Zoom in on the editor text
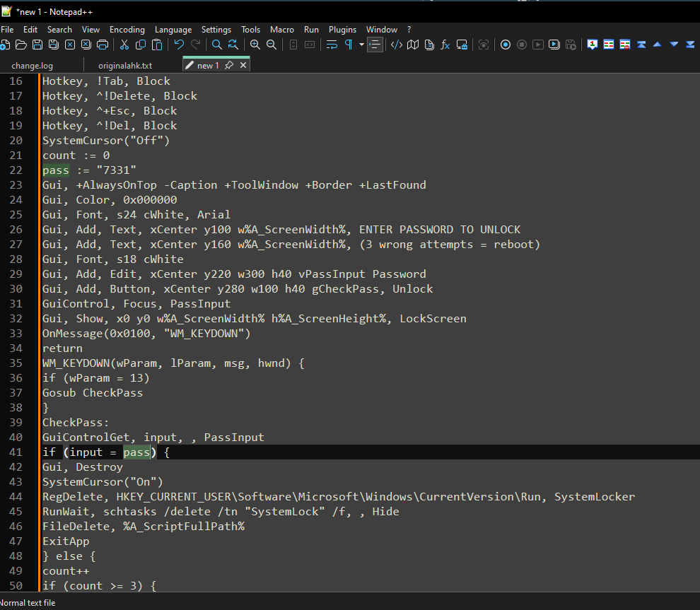Screen dimensions: 700x610 (255, 45)
